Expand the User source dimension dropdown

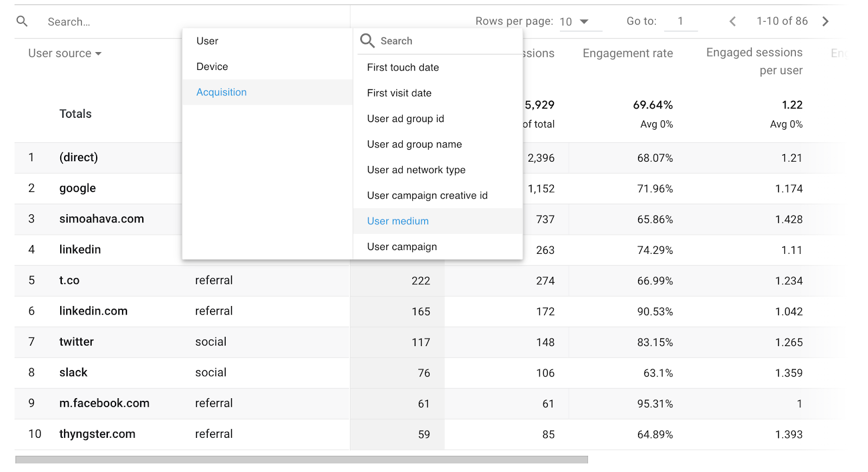(x=65, y=53)
